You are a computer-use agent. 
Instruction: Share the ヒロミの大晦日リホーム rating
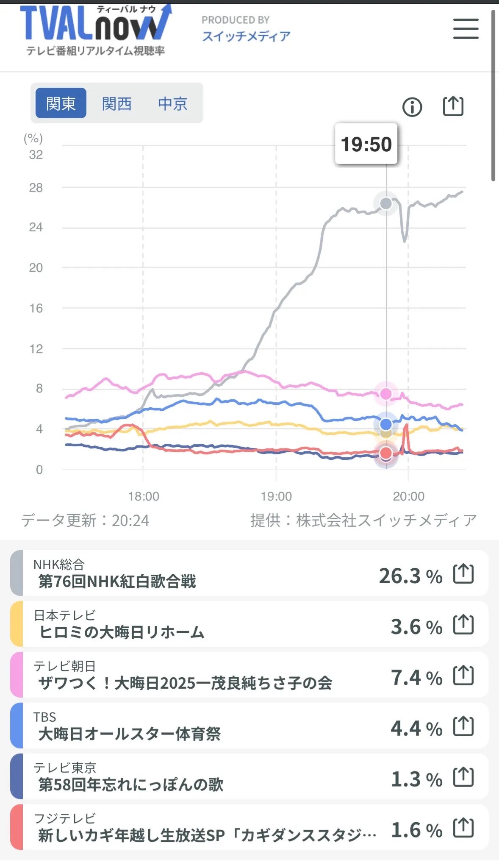[x=463, y=625]
